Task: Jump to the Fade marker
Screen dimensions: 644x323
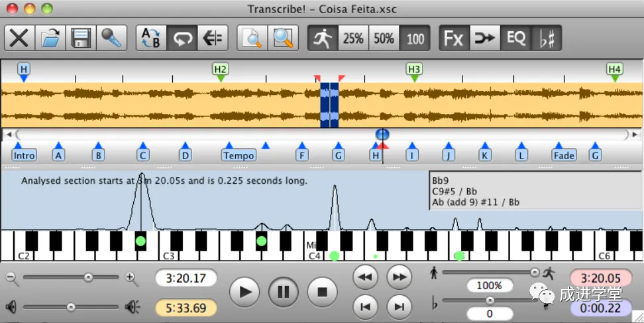Action: point(564,155)
